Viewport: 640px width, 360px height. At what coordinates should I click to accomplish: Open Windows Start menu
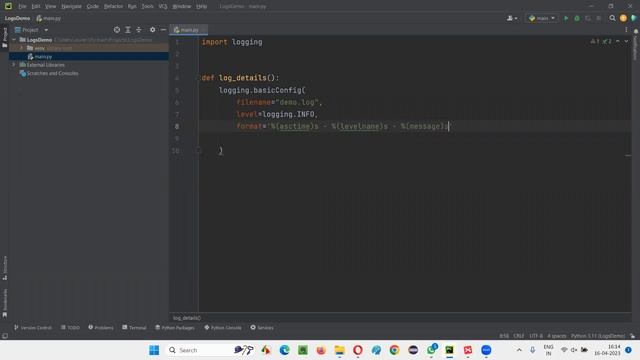point(154,350)
